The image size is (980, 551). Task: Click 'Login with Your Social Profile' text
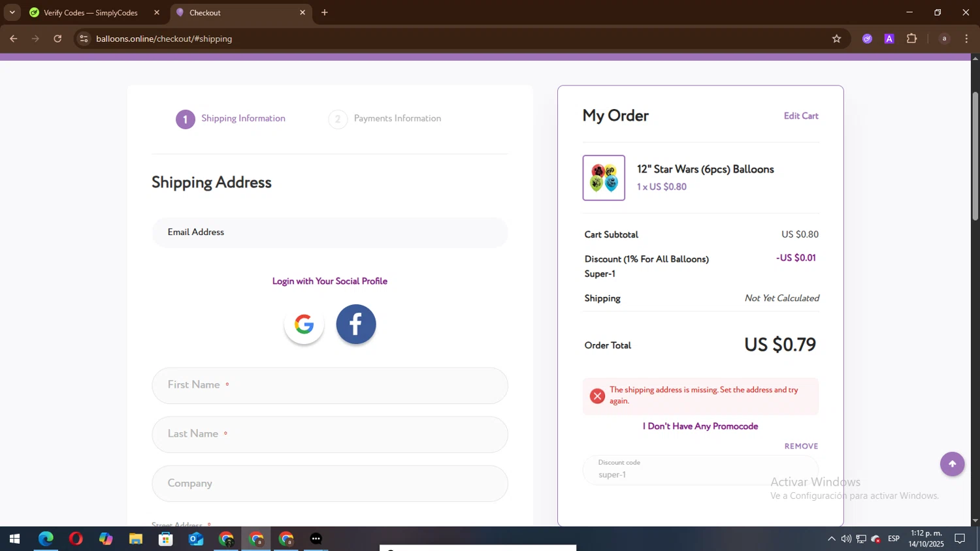(330, 281)
